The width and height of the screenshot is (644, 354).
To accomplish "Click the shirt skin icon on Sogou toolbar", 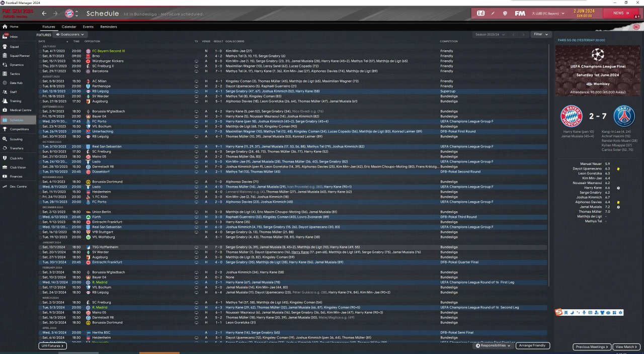I will pyautogui.click(x=602, y=313).
